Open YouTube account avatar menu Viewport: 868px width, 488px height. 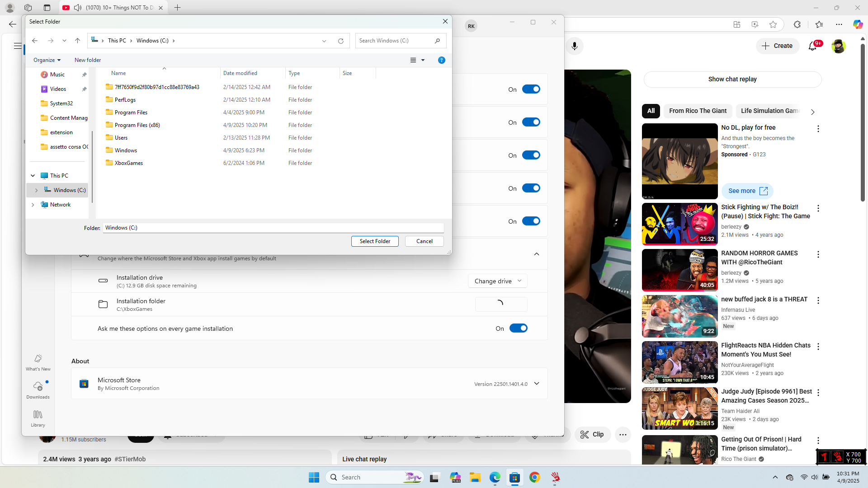coord(839,46)
